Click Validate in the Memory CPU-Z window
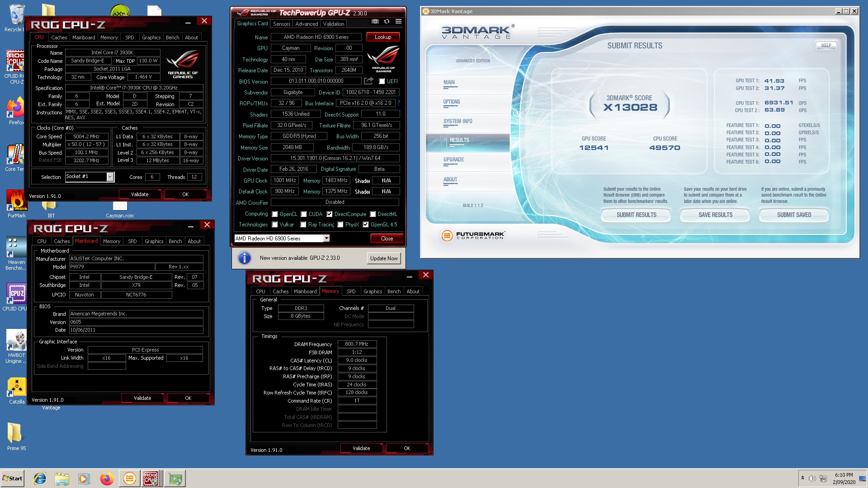Image resolution: width=868 pixels, height=488 pixels. click(x=361, y=448)
